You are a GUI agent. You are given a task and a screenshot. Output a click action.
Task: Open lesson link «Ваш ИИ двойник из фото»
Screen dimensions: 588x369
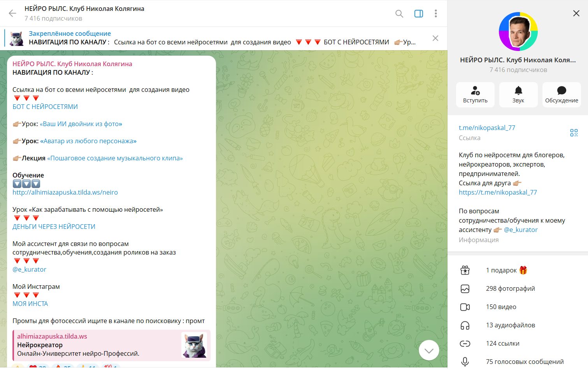click(81, 124)
